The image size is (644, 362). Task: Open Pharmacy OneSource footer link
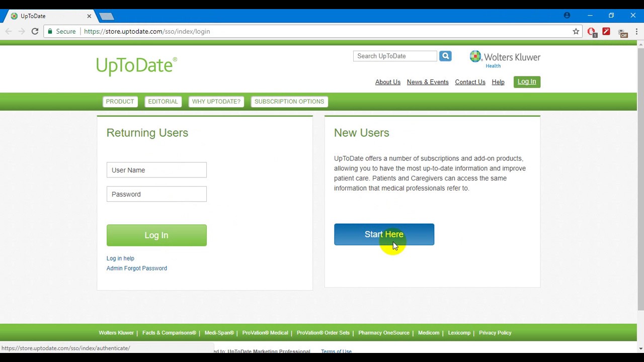tap(384, 333)
